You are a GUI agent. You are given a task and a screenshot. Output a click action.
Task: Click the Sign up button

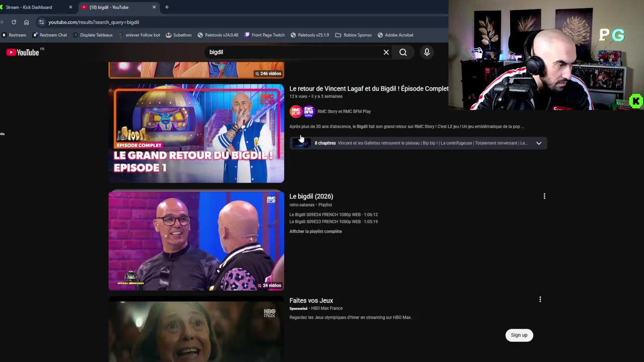pyautogui.click(x=519, y=335)
